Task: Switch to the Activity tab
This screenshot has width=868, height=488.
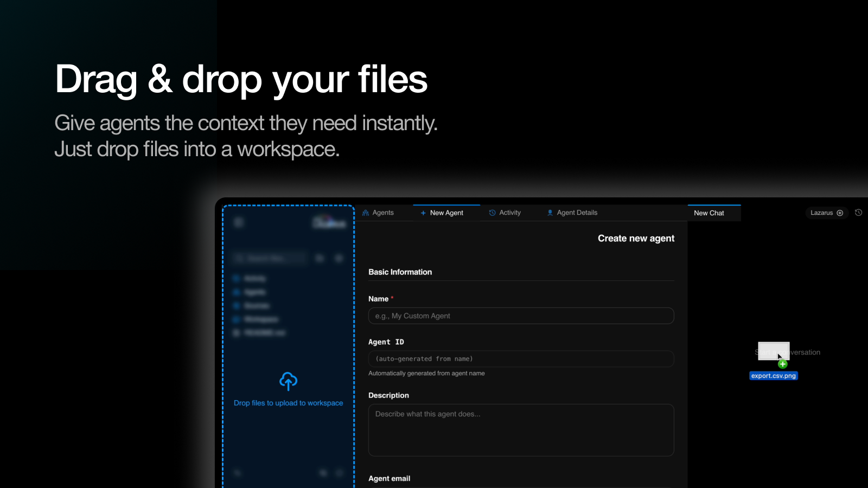Action: click(510, 213)
